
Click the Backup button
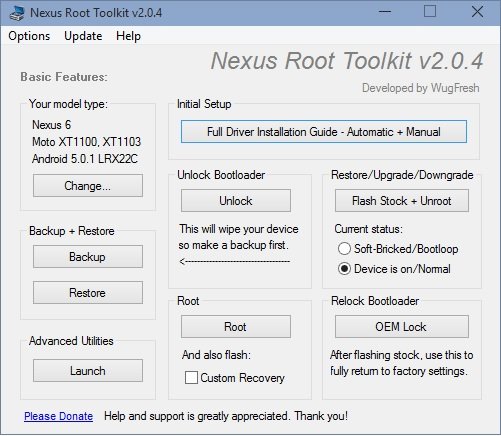coord(88,257)
